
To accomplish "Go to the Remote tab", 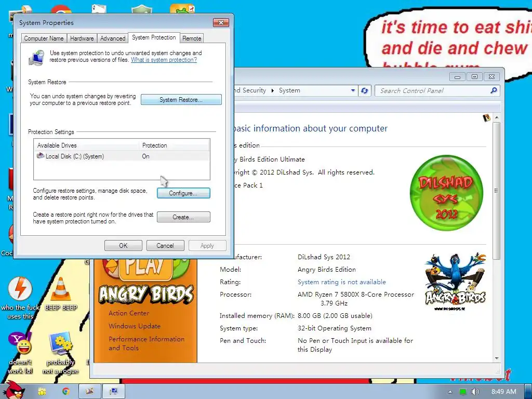I will [x=192, y=38].
